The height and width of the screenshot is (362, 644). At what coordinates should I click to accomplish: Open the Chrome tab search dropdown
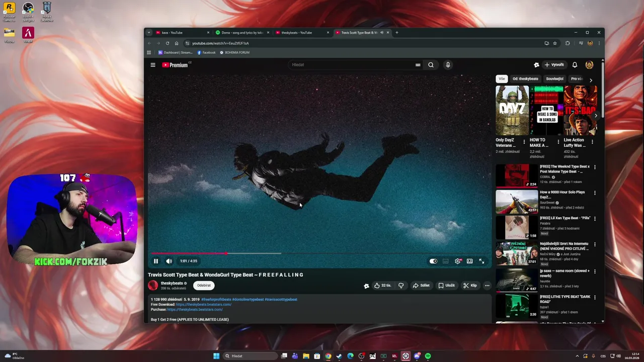pyautogui.click(x=148, y=33)
